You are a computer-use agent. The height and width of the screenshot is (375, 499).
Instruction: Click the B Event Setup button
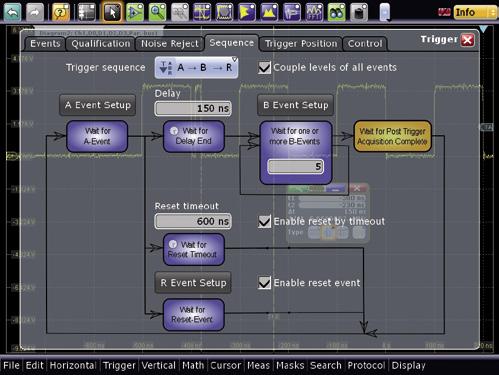click(295, 105)
